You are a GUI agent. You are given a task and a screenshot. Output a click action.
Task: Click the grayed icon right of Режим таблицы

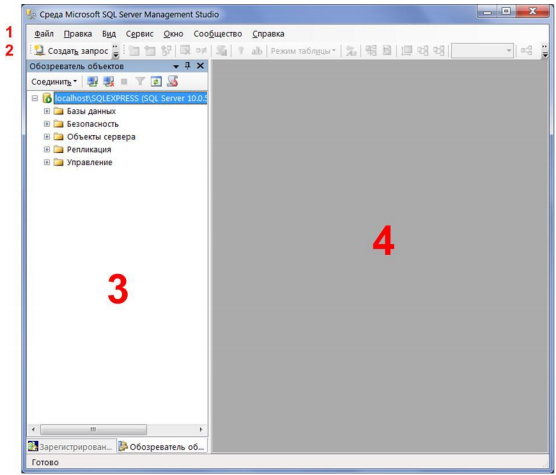click(351, 51)
